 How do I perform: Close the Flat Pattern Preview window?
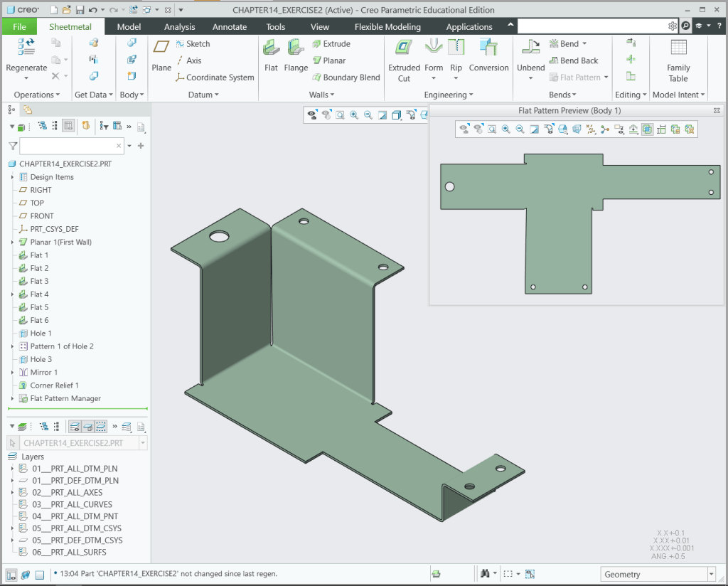coord(717,110)
